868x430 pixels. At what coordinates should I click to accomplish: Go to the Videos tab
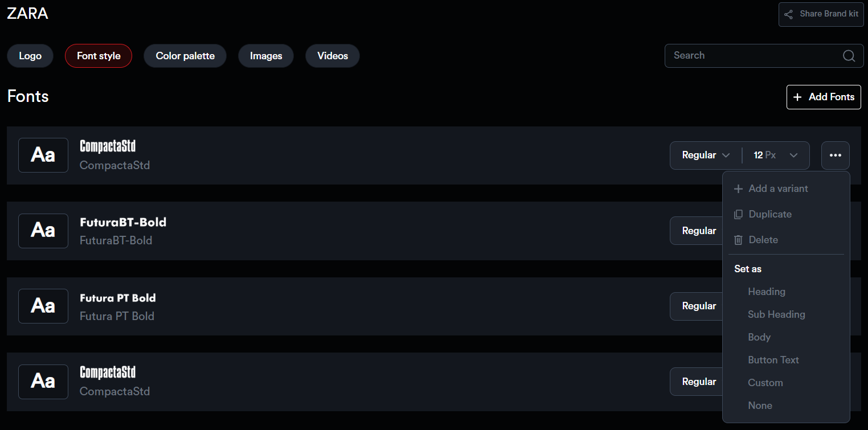(333, 56)
